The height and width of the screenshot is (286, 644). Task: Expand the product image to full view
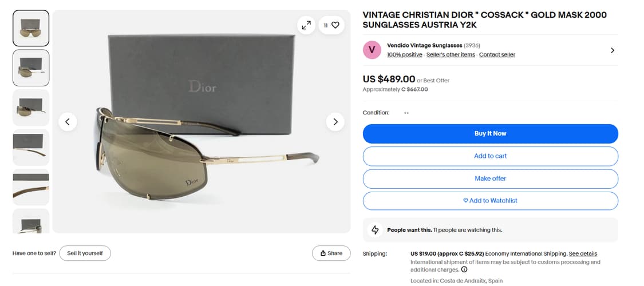click(306, 25)
